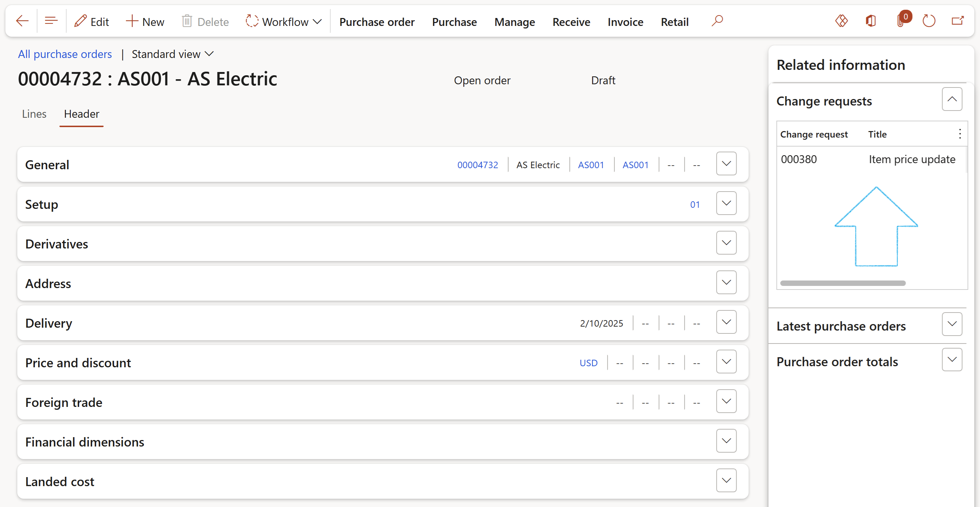Open the Manage action tab
Screen dimensions: 980x507
pyautogui.click(x=514, y=22)
